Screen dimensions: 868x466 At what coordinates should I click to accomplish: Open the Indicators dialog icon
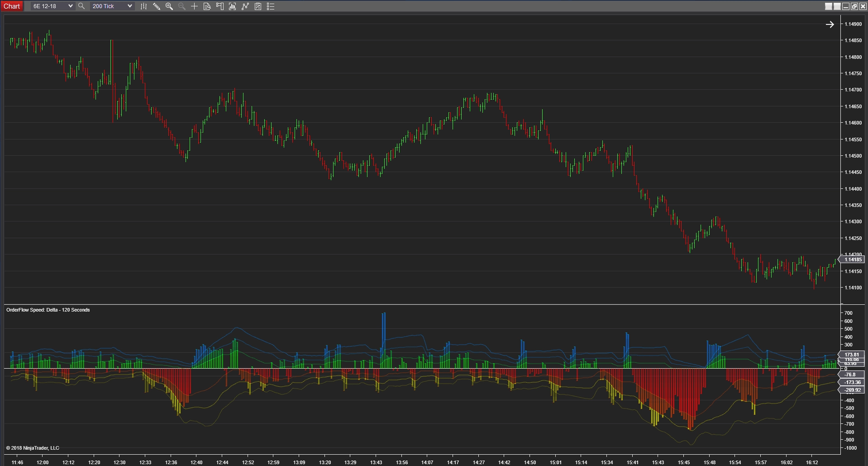pos(232,6)
